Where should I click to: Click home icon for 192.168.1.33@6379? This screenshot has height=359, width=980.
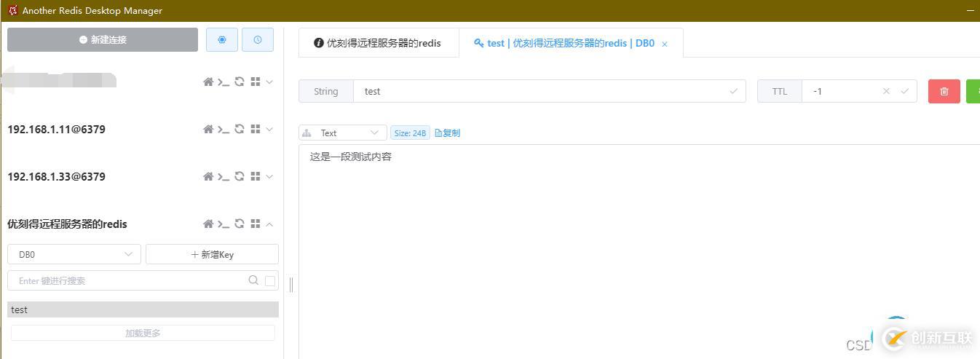(208, 176)
